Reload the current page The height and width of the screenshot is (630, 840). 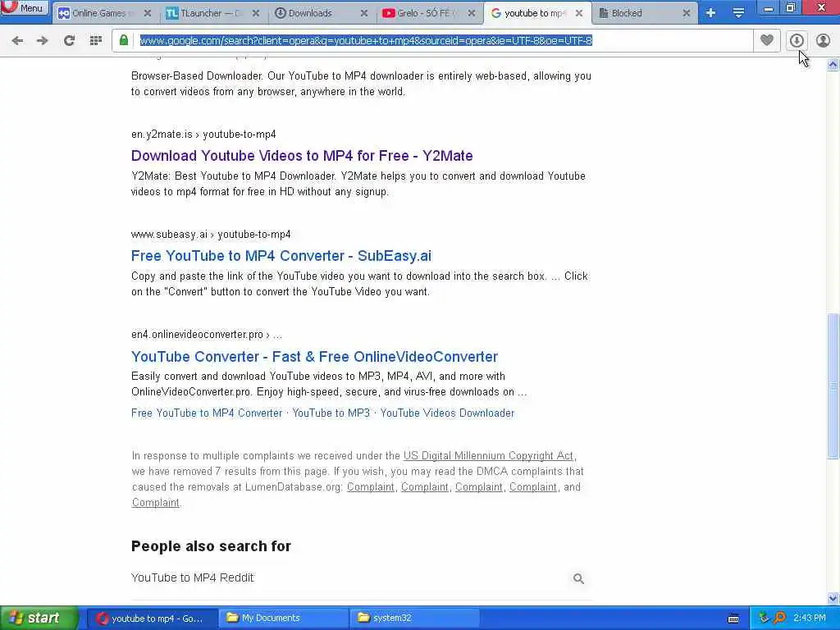point(69,40)
